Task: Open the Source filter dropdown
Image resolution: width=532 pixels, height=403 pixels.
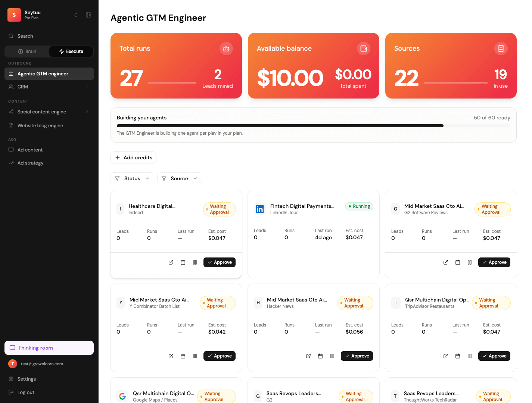Action: [180, 178]
